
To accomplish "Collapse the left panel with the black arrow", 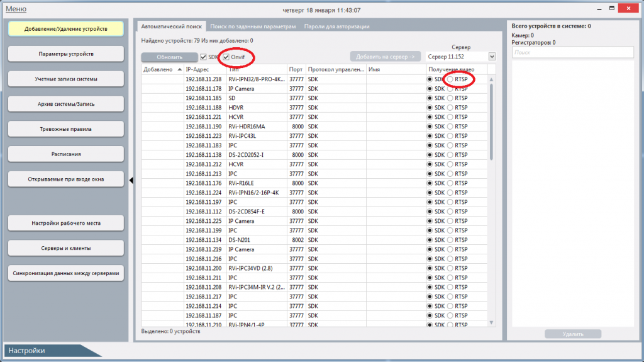I will click(x=131, y=181).
